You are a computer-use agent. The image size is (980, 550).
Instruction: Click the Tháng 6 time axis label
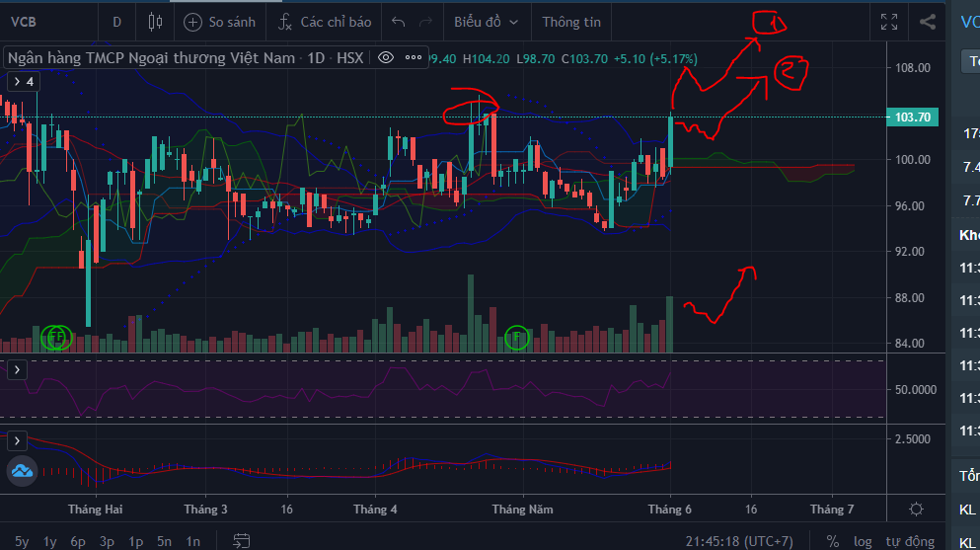tap(670, 509)
